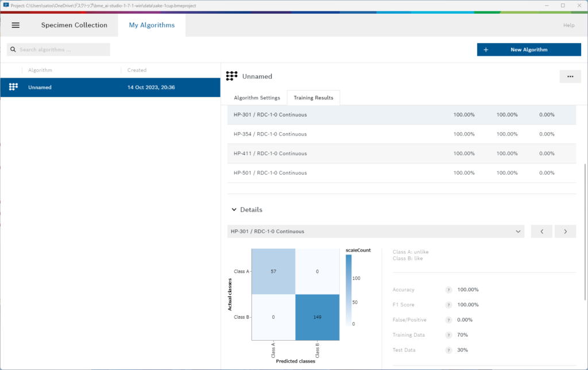Select the Training Results tab

pyautogui.click(x=314, y=98)
